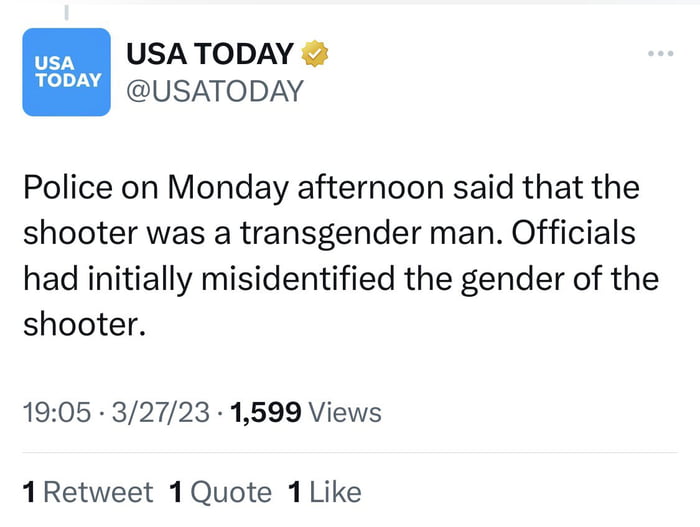This screenshot has height=527, width=700.
Task: Open the @USATODAY handle link
Action: 213,91
